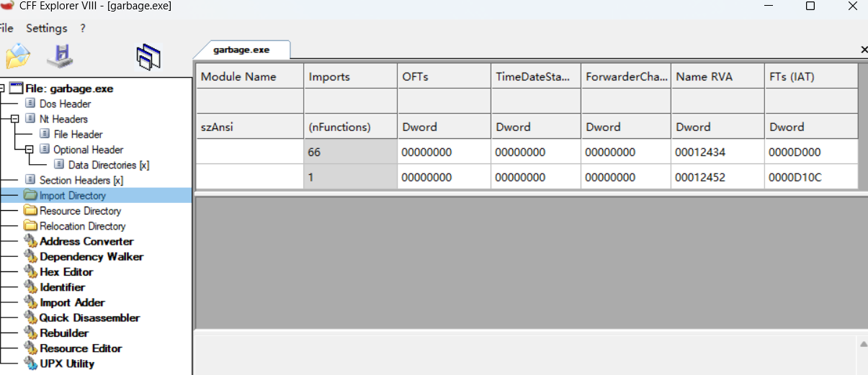Viewport: 868px width, 375px height.
Task: Click the Data Directories page icon
Action: [59, 165]
